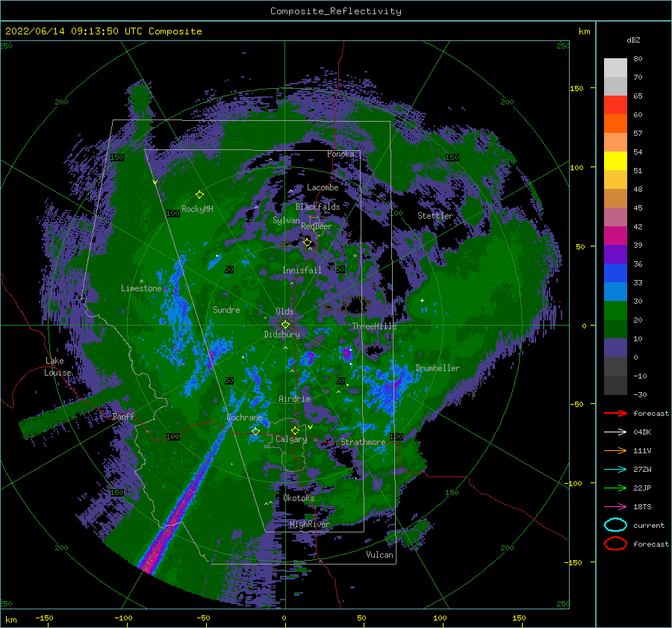Click the yellow diamond marker south of RedDeer
This screenshot has width=672, height=628.
(307, 243)
